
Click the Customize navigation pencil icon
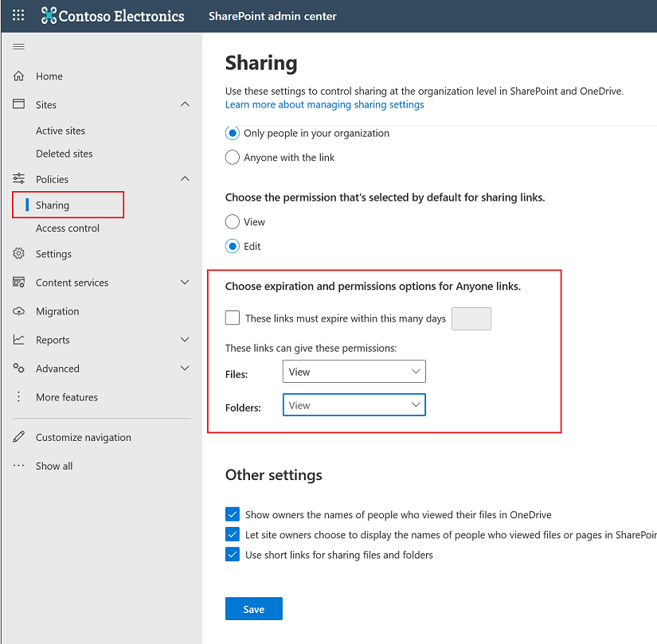18,437
